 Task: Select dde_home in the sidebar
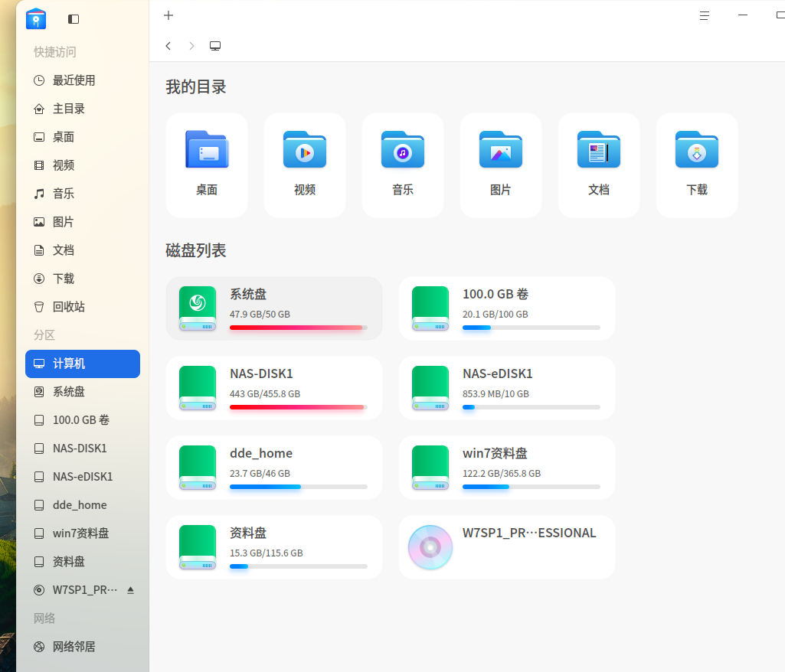[x=83, y=505]
